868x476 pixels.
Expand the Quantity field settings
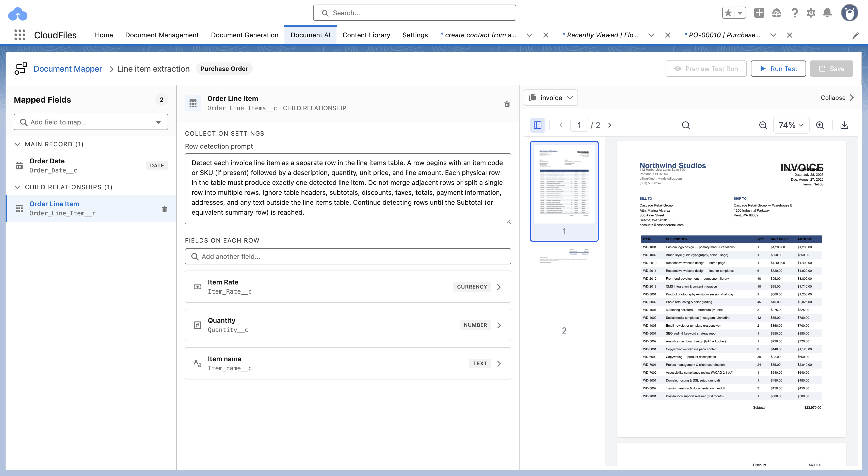(x=499, y=325)
